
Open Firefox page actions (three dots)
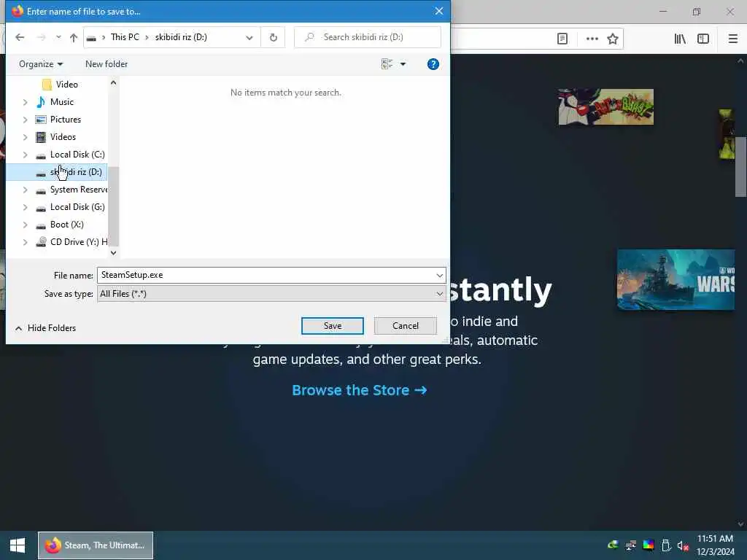[592, 39]
